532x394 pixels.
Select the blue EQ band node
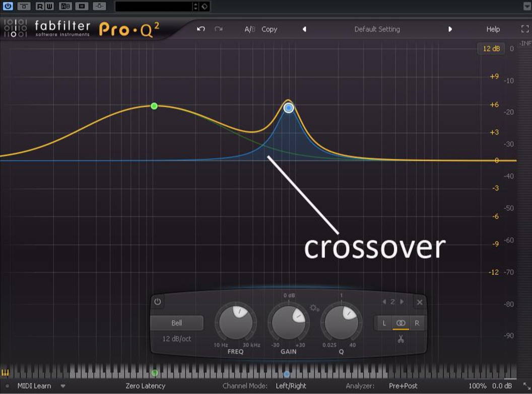(288, 108)
